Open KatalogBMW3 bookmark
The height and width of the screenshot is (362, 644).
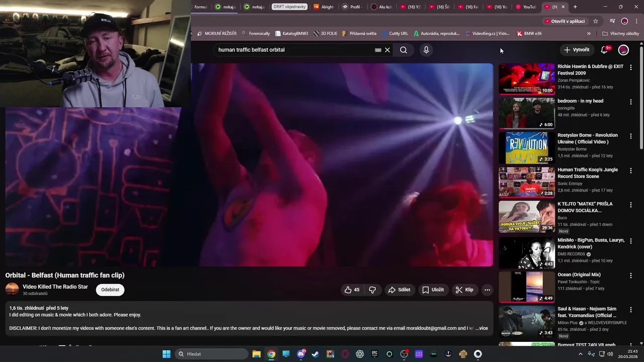291,34
